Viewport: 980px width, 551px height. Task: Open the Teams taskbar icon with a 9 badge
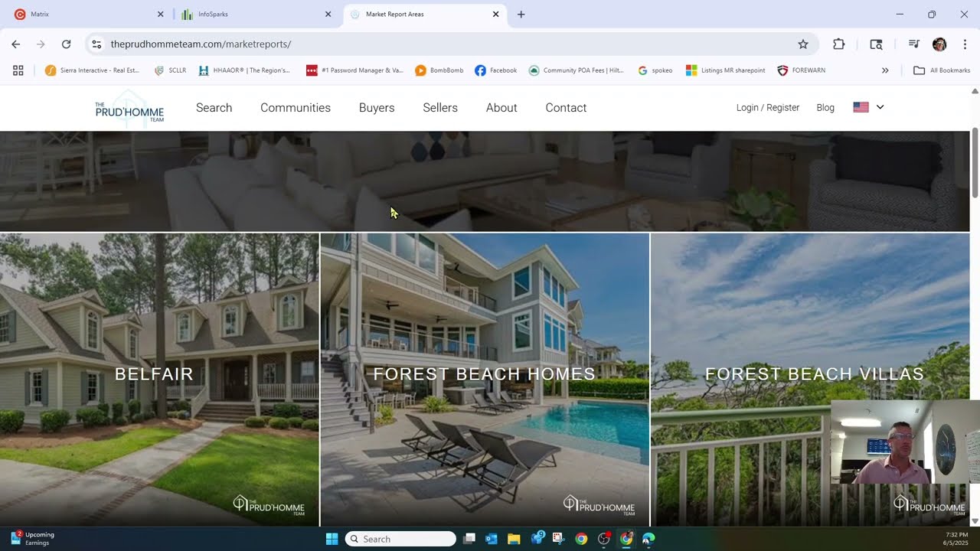coord(537,539)
